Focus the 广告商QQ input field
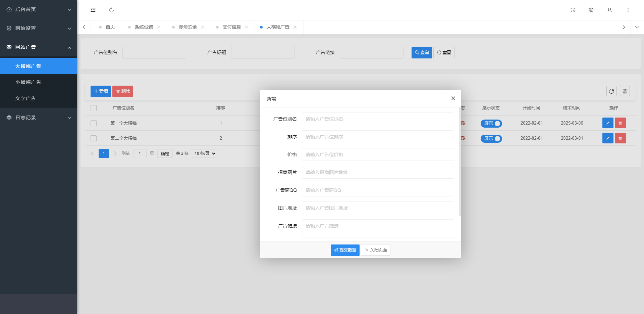The height and width of the screenshot is (314, 644). tap(378, 190)
